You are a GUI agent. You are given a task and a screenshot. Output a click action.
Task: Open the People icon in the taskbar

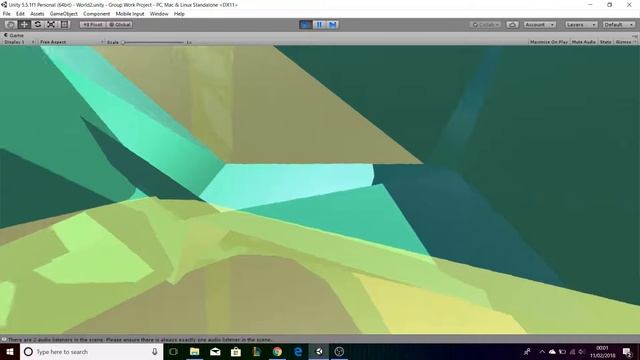pos(527,351)
